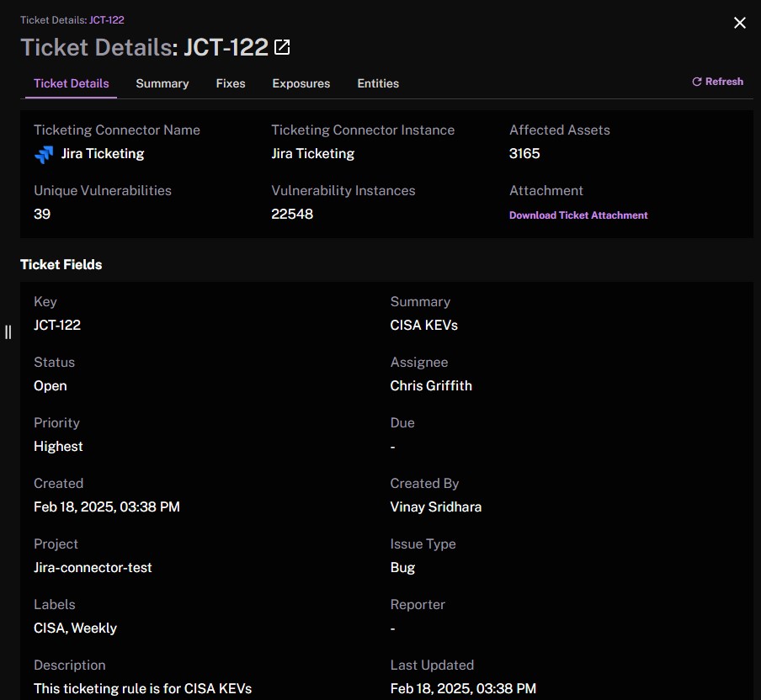This screenshot has height=700, width=761.
Task: Click the Status value Open
Action: coord(51,386)
